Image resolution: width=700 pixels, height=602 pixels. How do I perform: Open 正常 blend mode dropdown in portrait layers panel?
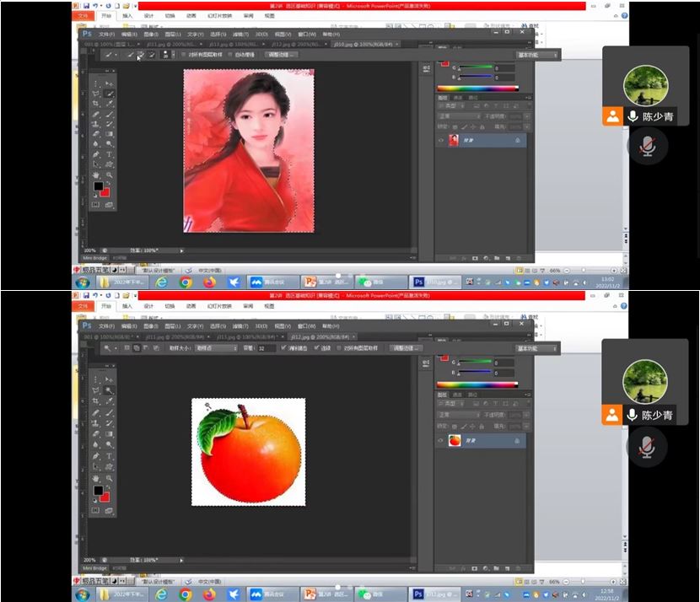459,116
